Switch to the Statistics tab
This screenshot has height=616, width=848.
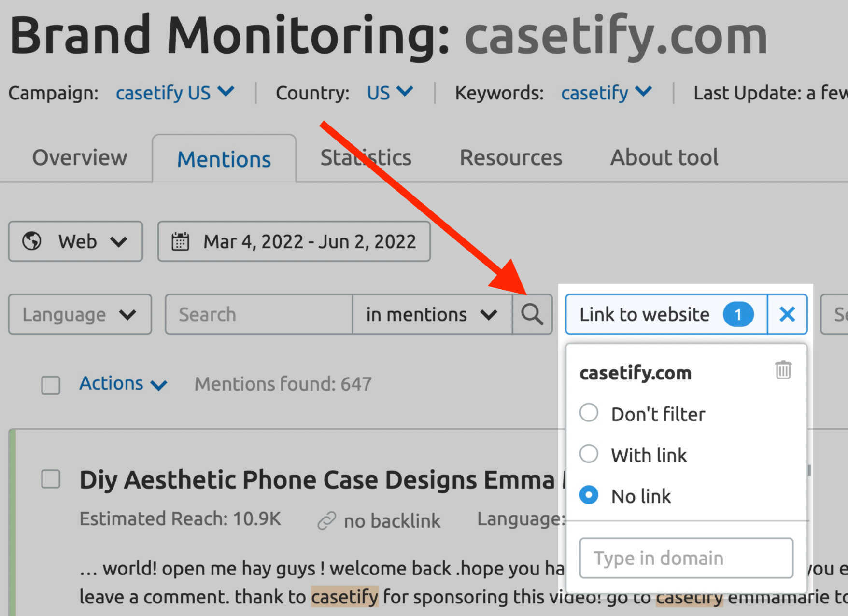[366, 157]
